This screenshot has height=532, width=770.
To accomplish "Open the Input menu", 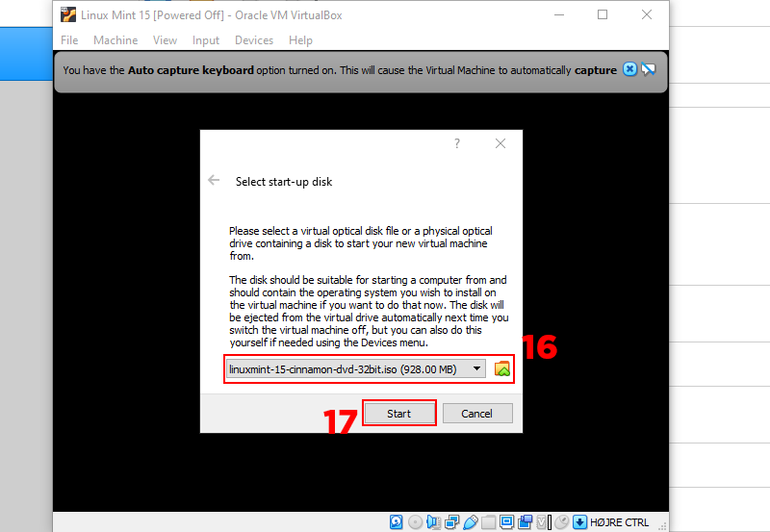I will coord(206,40).
